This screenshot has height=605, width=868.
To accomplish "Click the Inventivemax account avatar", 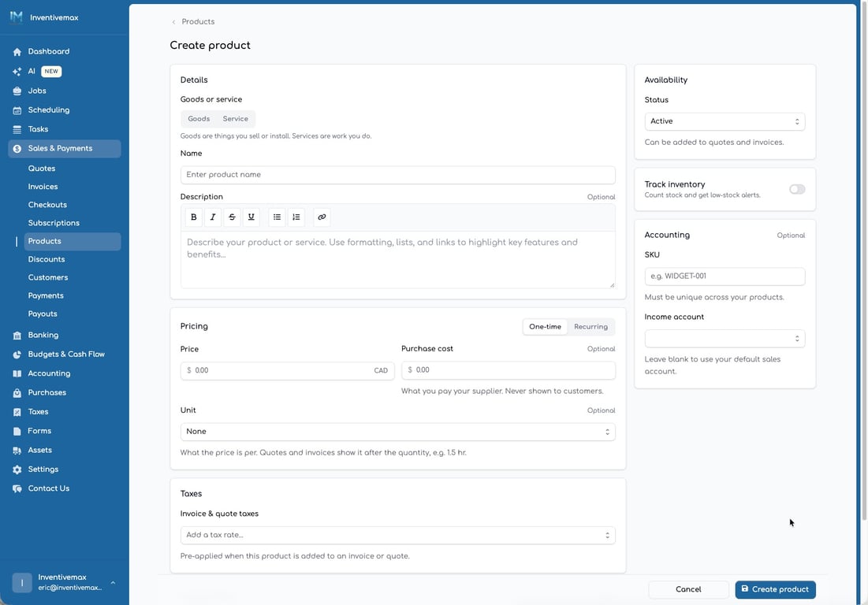I will click(22, 582).
